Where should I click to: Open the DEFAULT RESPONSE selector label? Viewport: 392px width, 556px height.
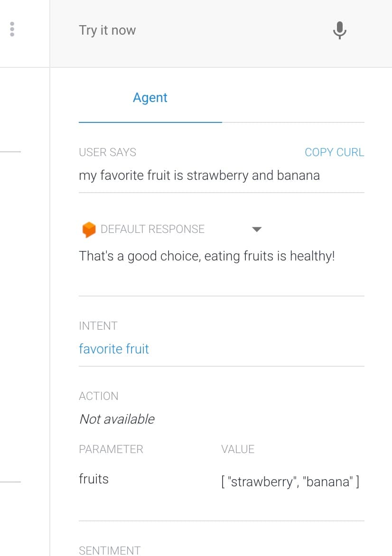pos(152,229)
